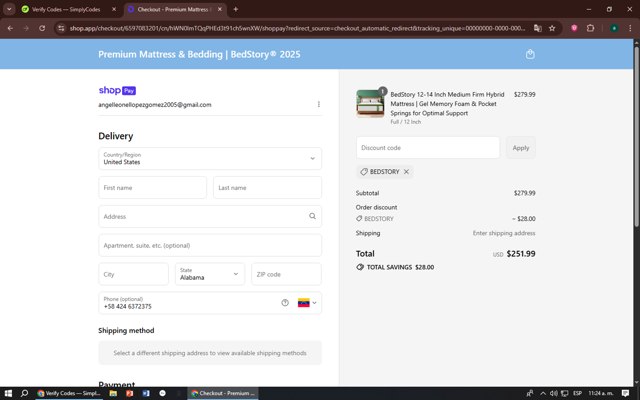This screenshot has height=400, width=640.
Task: Remove the BEDSTORY discount code tag
Action: (407, 172)
